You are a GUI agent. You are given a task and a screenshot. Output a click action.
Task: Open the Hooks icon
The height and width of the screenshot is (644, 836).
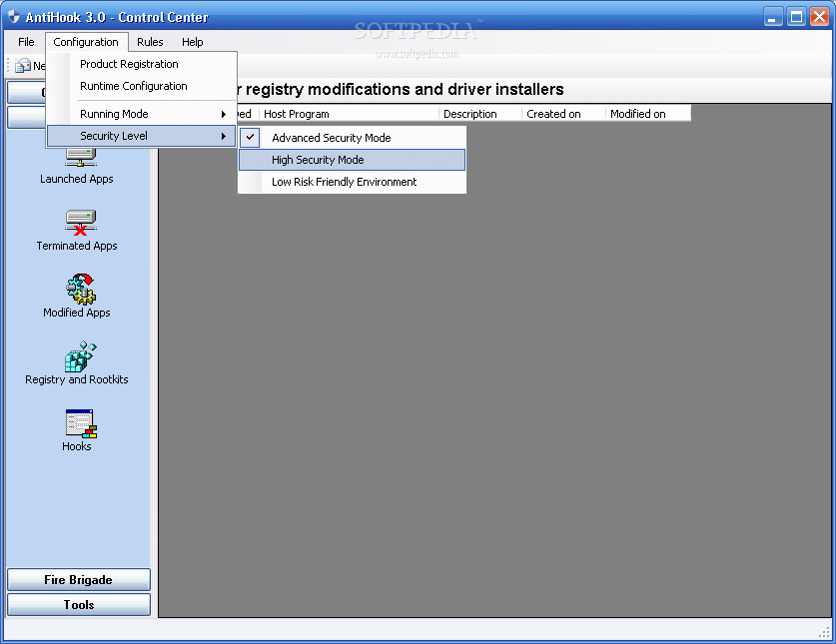coord(81,423)
